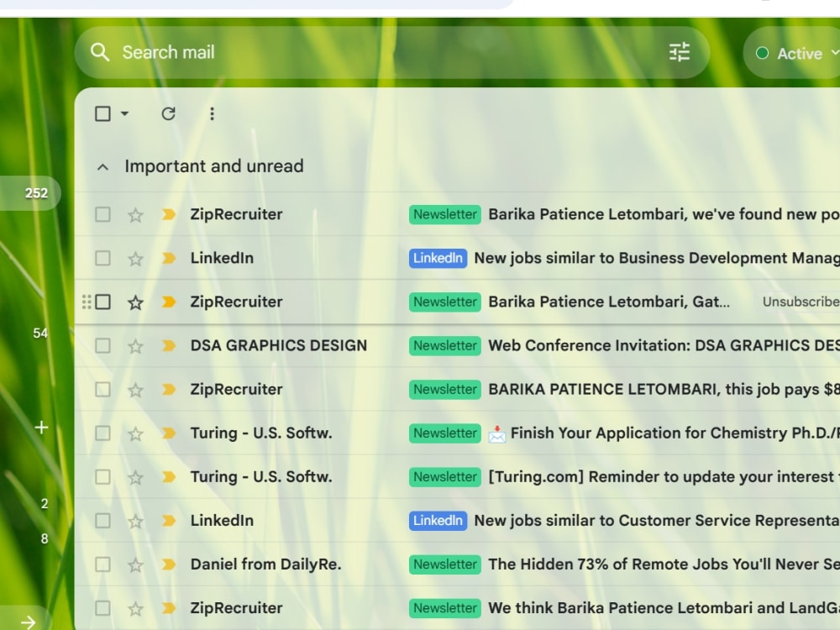Click the 252 unread count in sidebar
The height and width of the screenshot is (630, 840).
(36, 193)
